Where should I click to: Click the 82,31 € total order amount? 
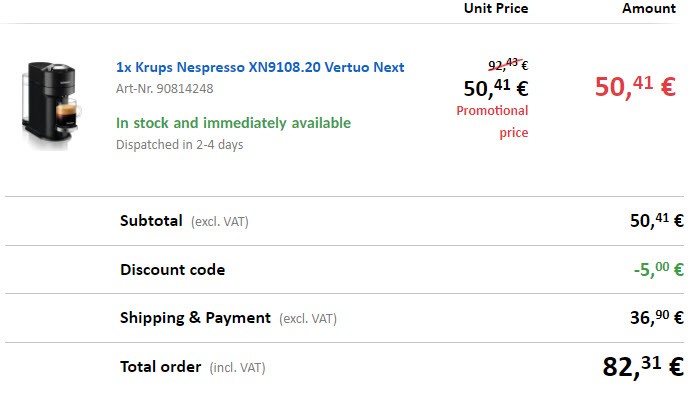click(x=643, y=367)
